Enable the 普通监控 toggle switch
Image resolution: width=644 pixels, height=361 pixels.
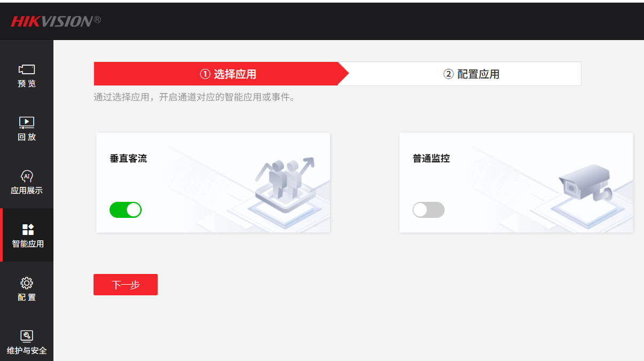click(x=429, y=210)
